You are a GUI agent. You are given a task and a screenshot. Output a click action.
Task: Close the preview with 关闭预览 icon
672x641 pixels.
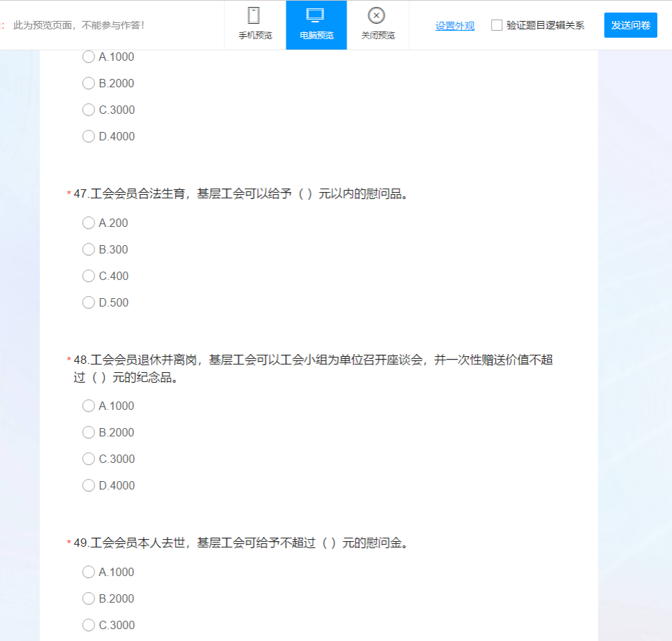(377, 24)
